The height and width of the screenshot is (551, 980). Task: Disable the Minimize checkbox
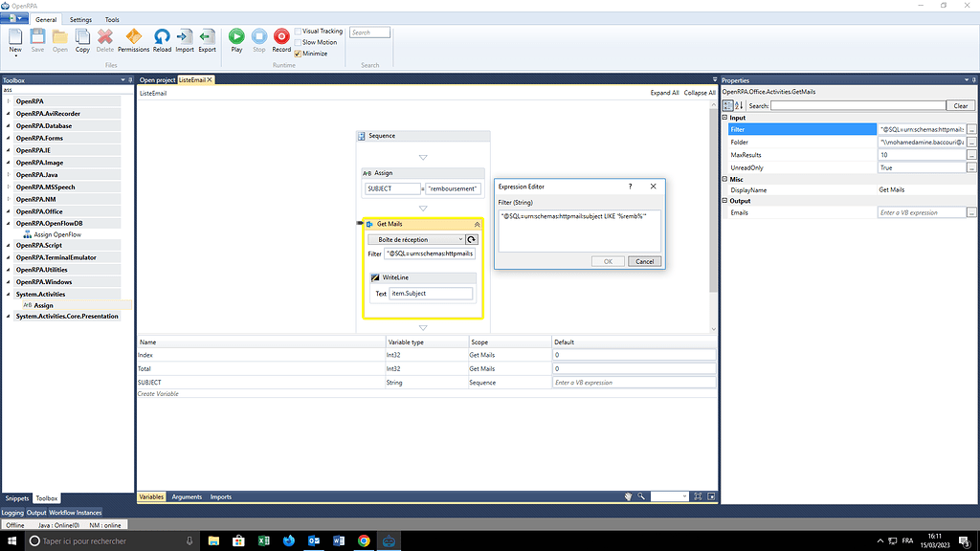point(300,53)
